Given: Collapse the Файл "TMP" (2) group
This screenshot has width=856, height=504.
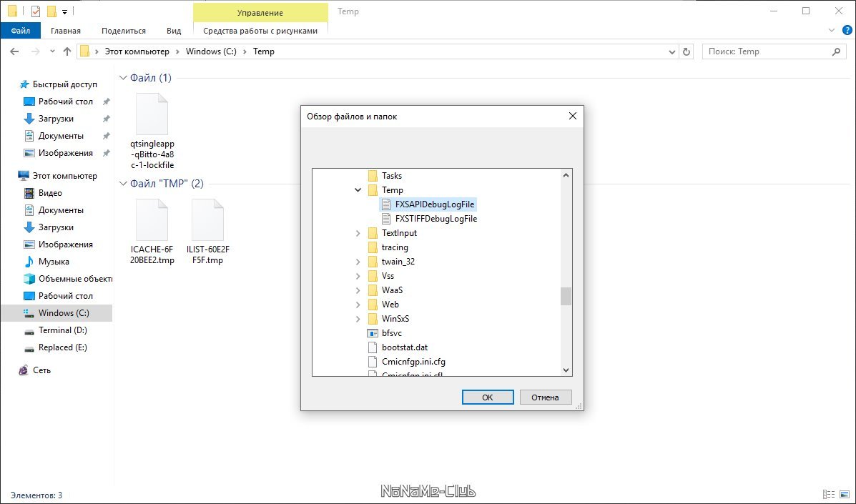Looking at the screenshot, I should click(x=123, y=184).
